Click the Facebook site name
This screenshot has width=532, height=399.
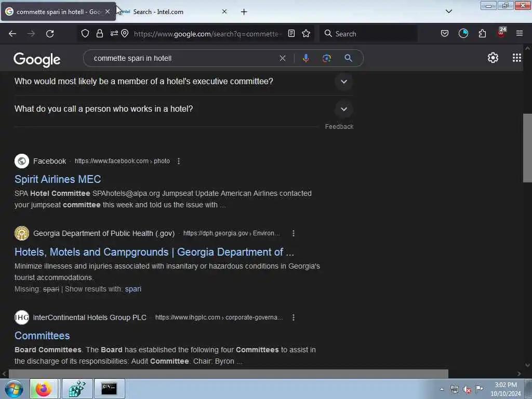[x=49, y=161]
